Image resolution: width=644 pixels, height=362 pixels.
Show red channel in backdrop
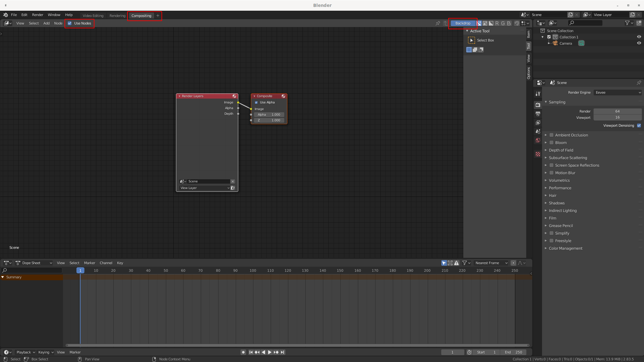pyautogui.click(x=497, y=23)
